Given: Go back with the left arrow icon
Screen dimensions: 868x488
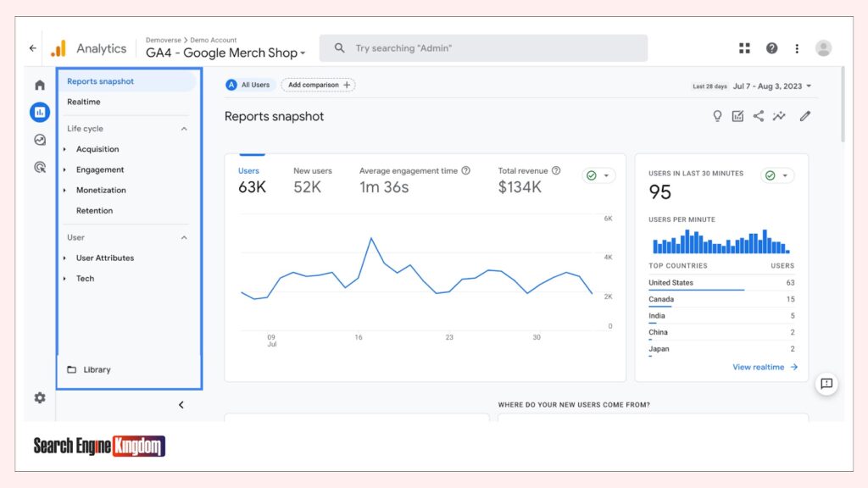Looking at the screenshot, I should tap(33, 48).
